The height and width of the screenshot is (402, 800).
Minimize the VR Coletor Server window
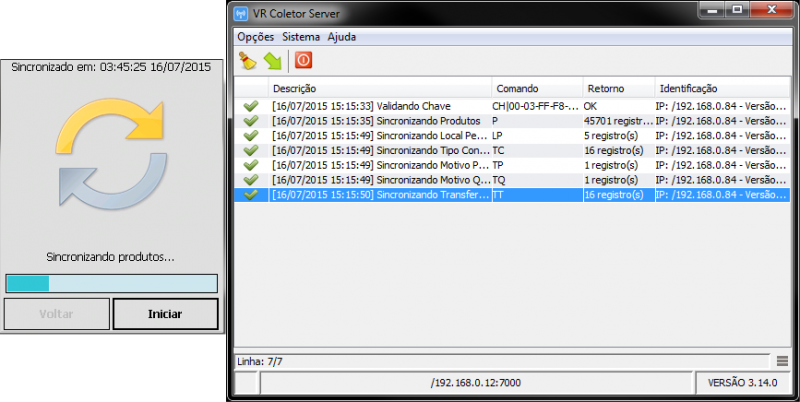[712, 10]
